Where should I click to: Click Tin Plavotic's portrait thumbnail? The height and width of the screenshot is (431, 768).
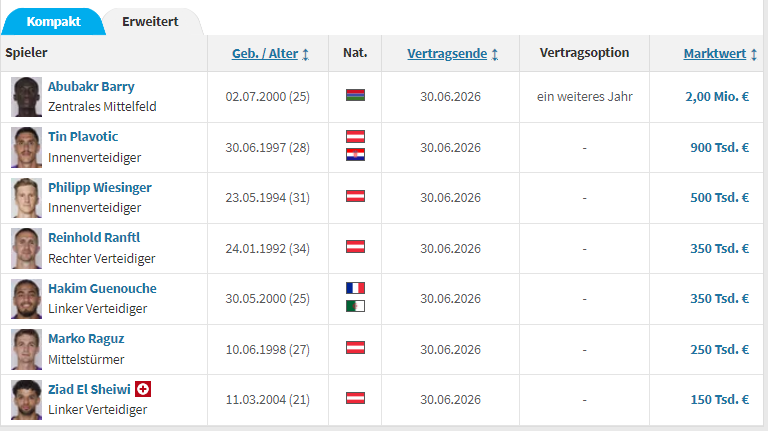click(26, 147)
